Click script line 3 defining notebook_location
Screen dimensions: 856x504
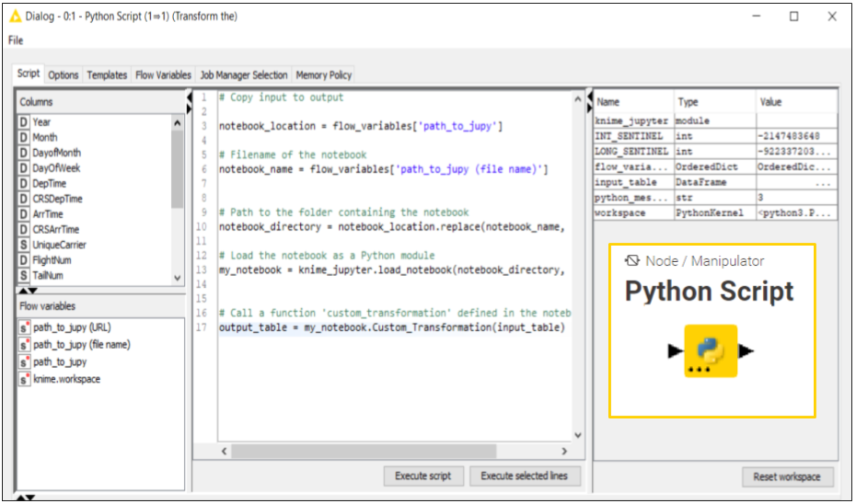coord(360,126)
